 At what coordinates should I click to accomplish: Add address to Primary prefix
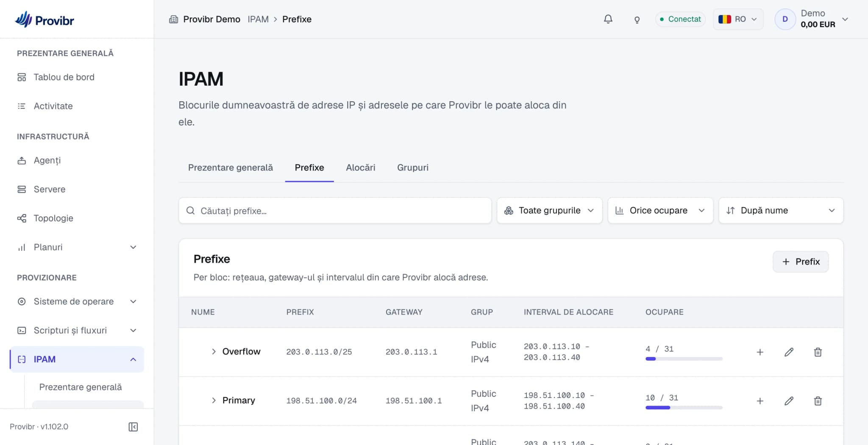760,401
